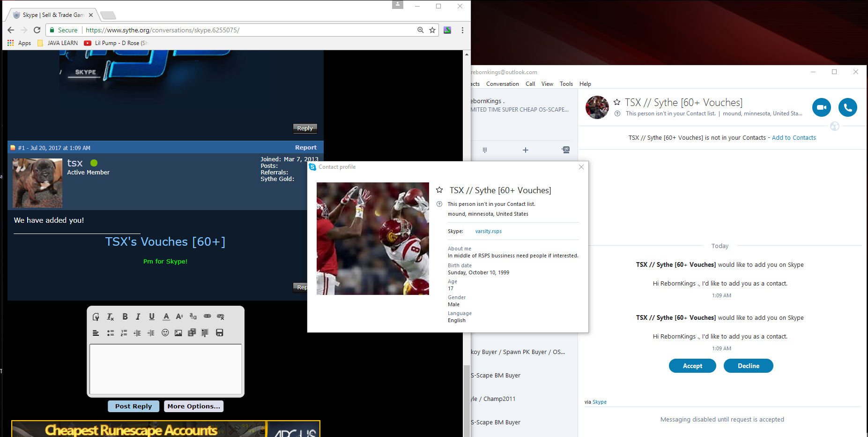This screenshot has height=437, width=868.
Task: Open the Chrome profile user icon
Action: pos(398,5)
